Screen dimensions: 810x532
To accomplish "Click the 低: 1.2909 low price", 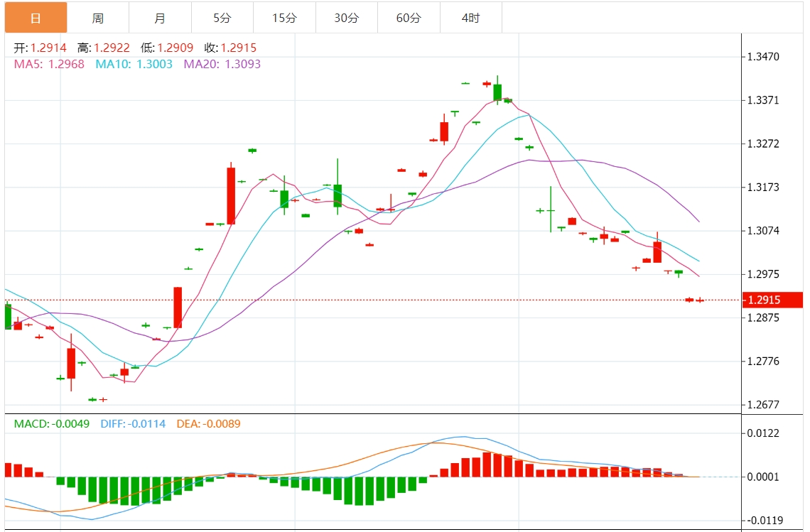I will (167, 48).
